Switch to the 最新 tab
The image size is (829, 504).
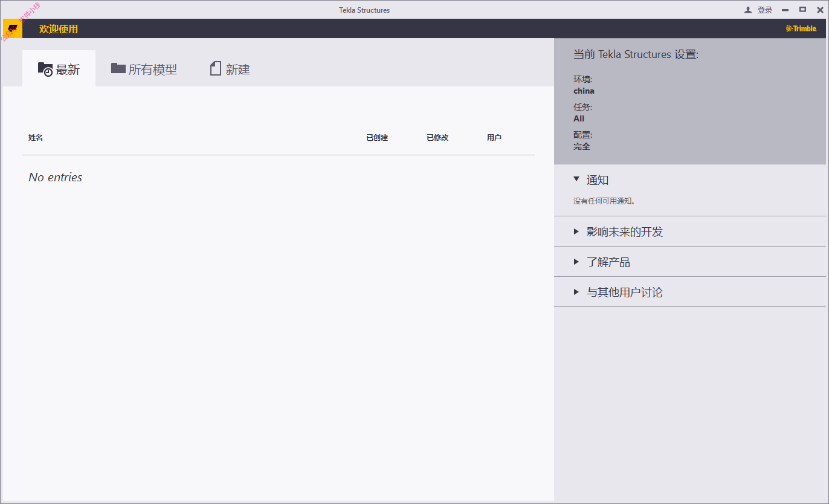59,69
